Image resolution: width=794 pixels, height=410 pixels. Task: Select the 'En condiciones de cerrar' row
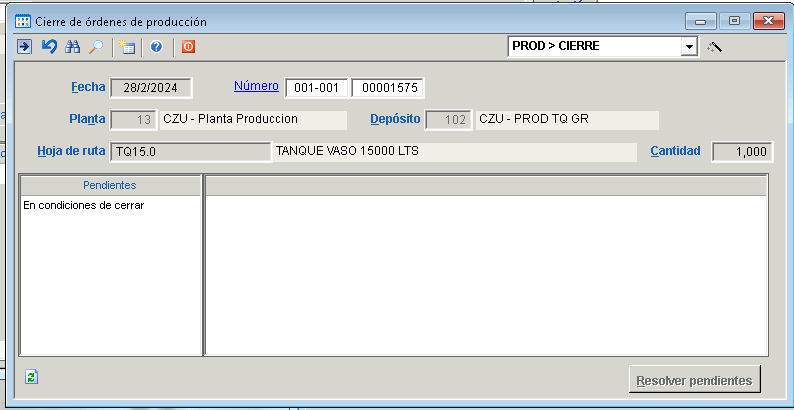(x=84, y=205)
